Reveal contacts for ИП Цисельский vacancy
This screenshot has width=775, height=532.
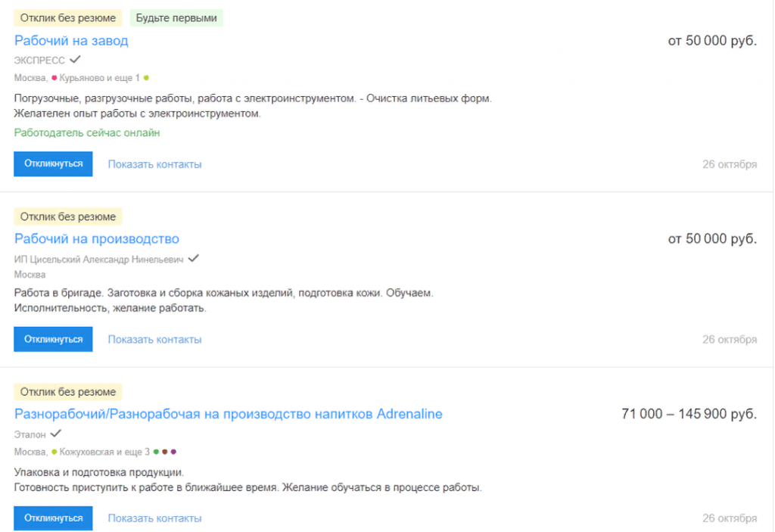154,340
